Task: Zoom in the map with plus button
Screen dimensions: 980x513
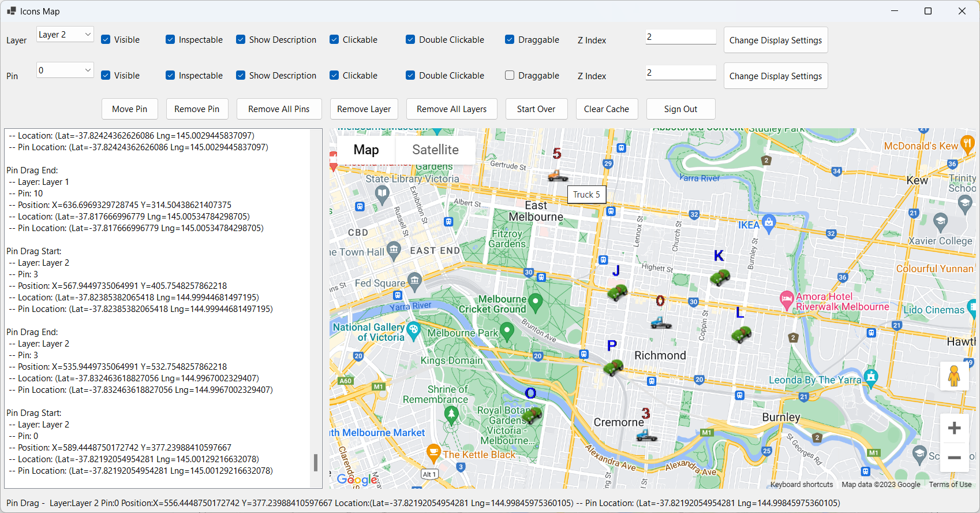Action: click(x=954, y=428)
